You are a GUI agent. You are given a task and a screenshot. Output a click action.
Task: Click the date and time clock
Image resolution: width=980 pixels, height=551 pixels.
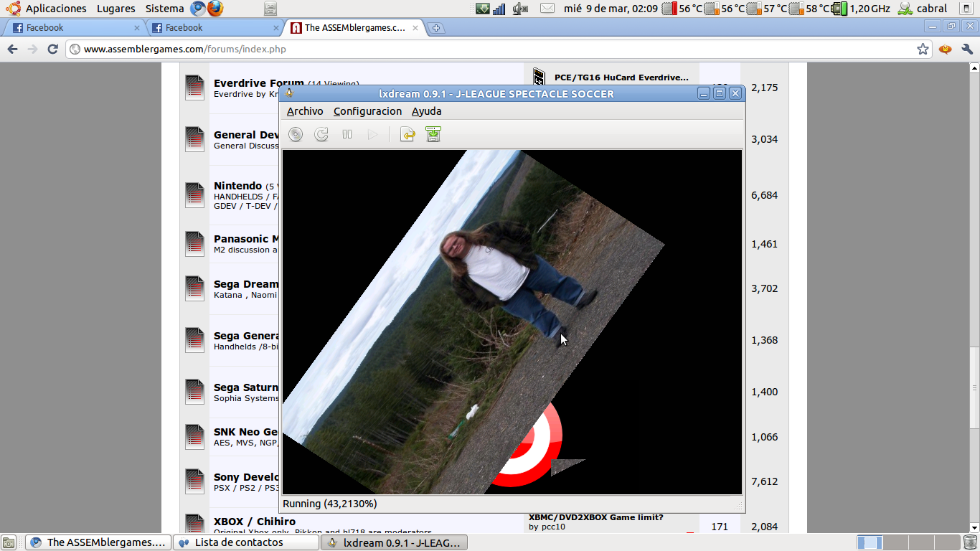tap(611, 9)
